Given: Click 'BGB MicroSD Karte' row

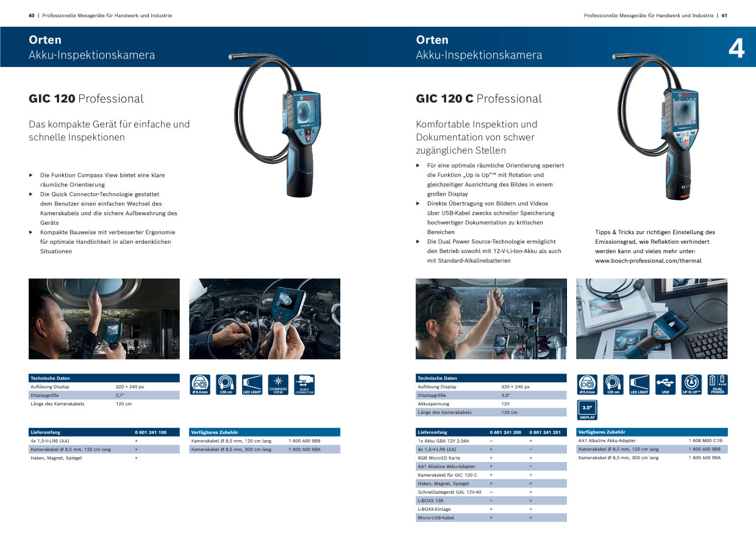Looking at the screenshot, I should (x=491, y=458).
